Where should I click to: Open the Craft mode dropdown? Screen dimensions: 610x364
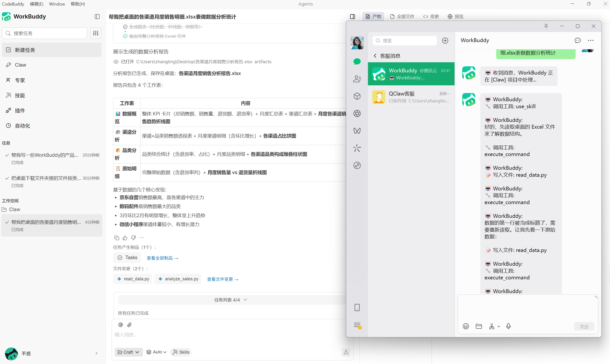coord(129,352)
